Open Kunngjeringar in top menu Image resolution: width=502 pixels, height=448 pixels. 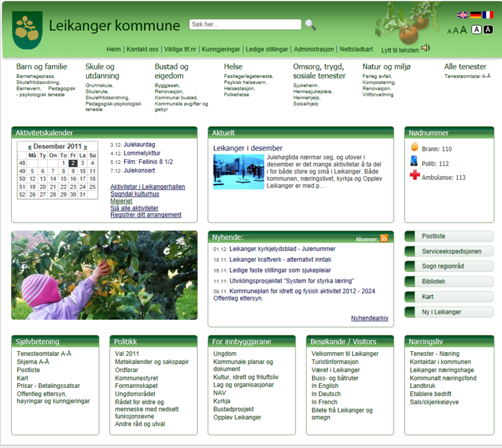click(x=220, y=50)
